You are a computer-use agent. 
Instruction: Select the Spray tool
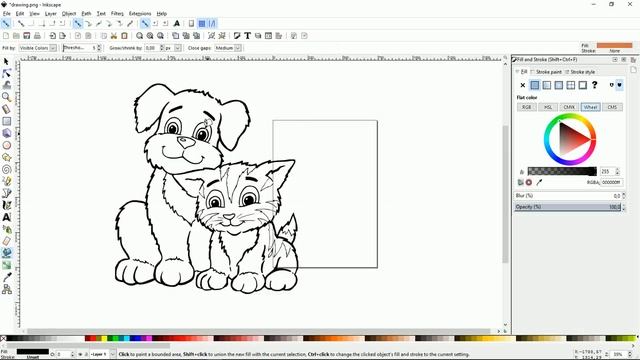click(6, 229)
